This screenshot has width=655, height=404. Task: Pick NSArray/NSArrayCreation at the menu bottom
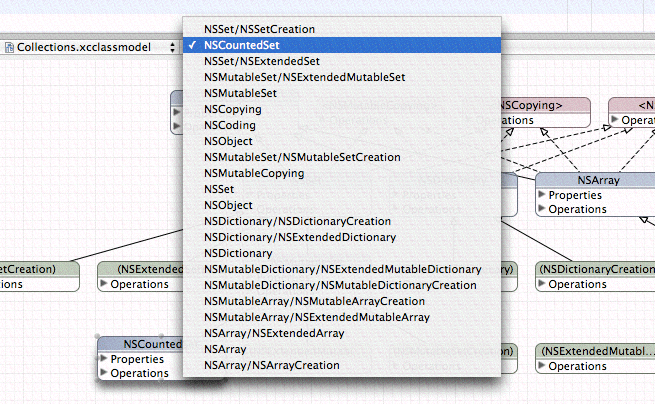pyautogui.click(x=271, y=365)
